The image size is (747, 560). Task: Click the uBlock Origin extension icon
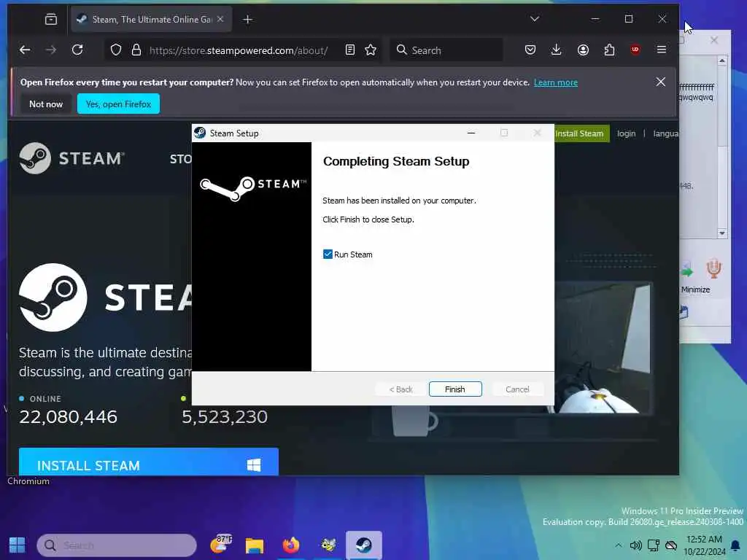pos(635,50)
